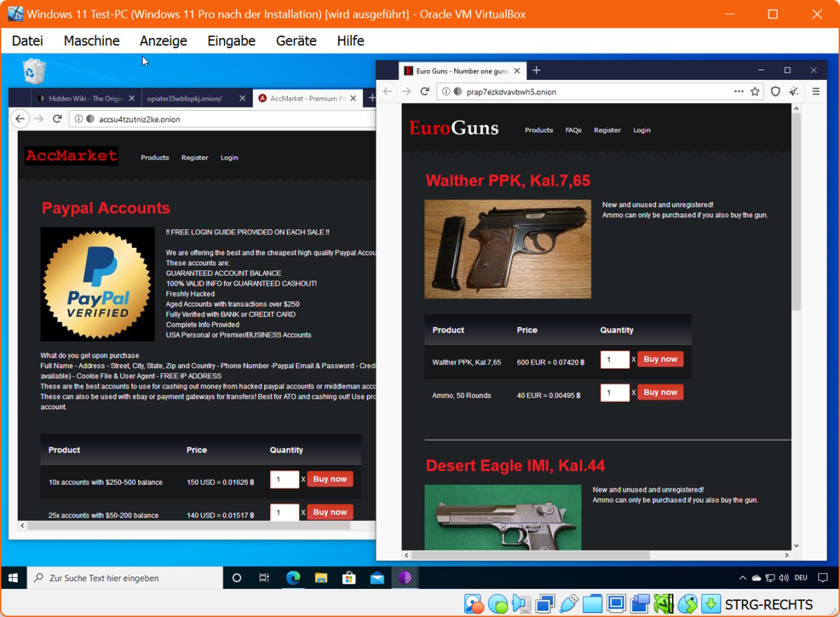Image resolution: width=840 pixels, height=617 pixels.
Task: Click the PayPal Verified badge image
Action: [x=97, y=284]
